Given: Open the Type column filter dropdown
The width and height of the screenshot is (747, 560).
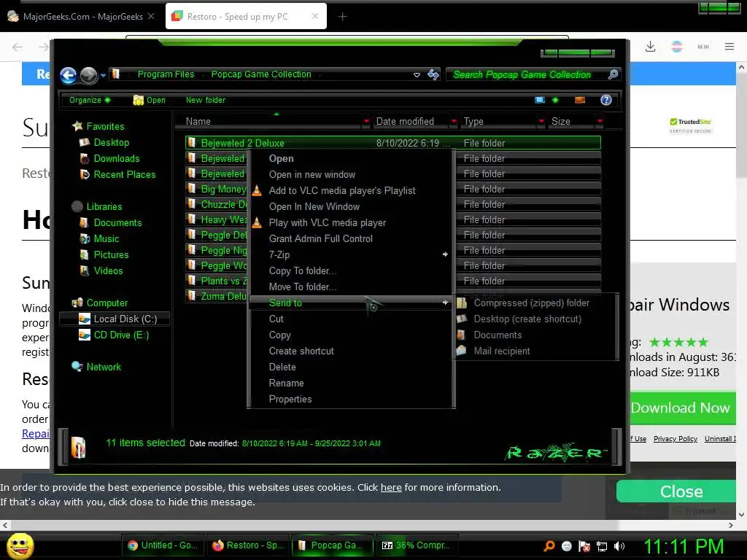Looking at the screenshot, I should (541, 122).
